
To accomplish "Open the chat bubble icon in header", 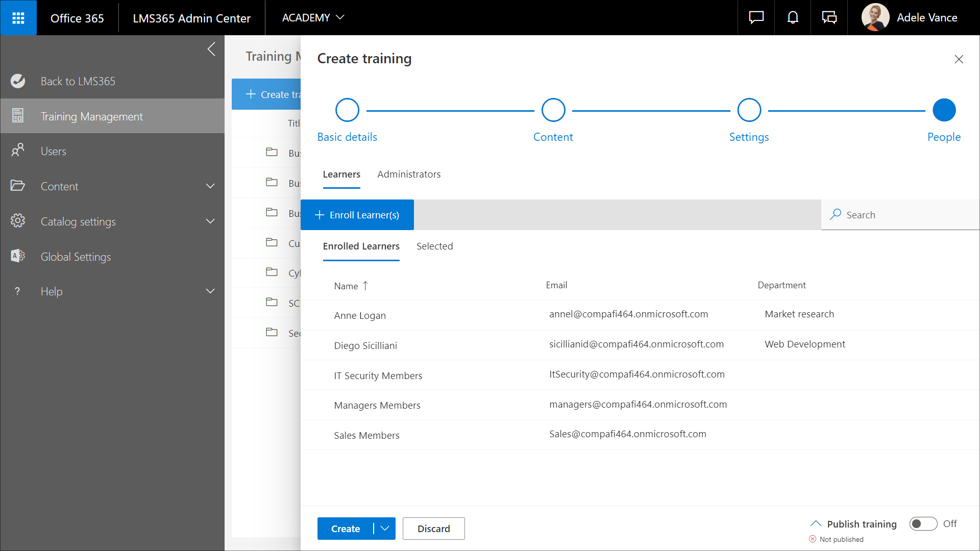I will 756,18.
